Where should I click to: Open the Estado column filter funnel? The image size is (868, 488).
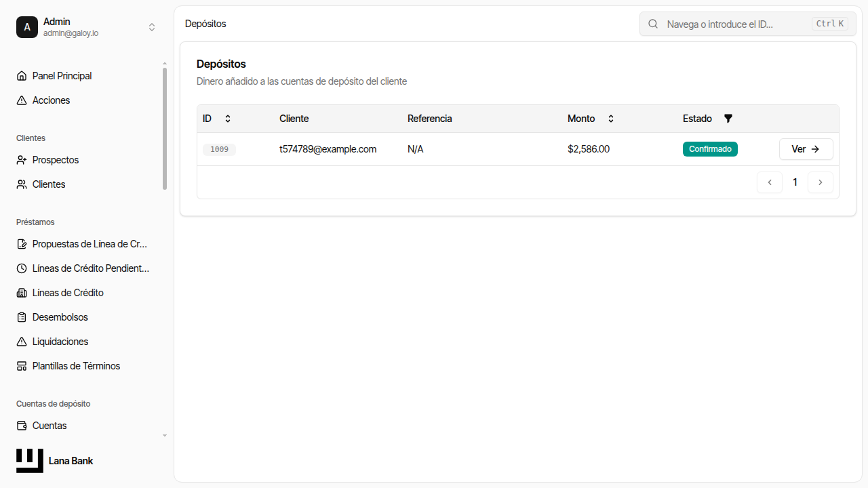[x=728, y=119]
